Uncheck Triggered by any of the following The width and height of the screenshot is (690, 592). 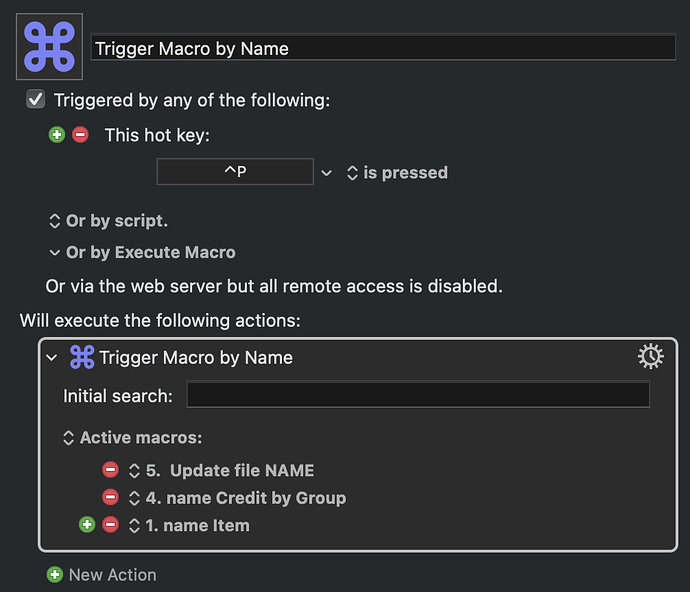coord(36,99)
